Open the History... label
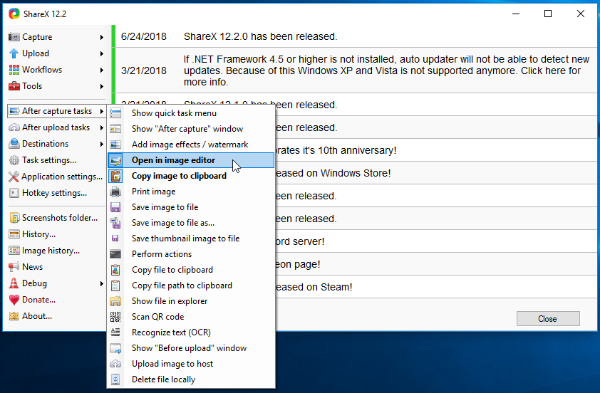The height and width of the screenshot is (393, 600). (39, 234)
